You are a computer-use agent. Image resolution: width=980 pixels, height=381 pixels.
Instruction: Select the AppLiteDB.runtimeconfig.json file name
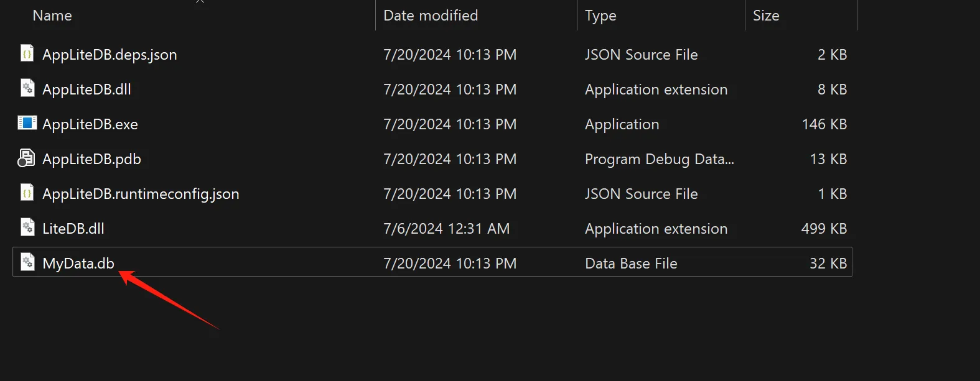click(141, 194)
